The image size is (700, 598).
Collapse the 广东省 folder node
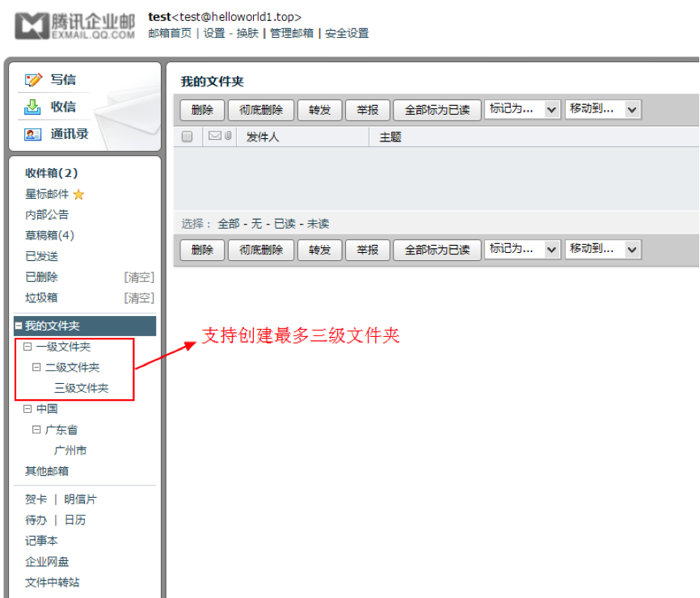pyautogui.click(x=36, y=430)
